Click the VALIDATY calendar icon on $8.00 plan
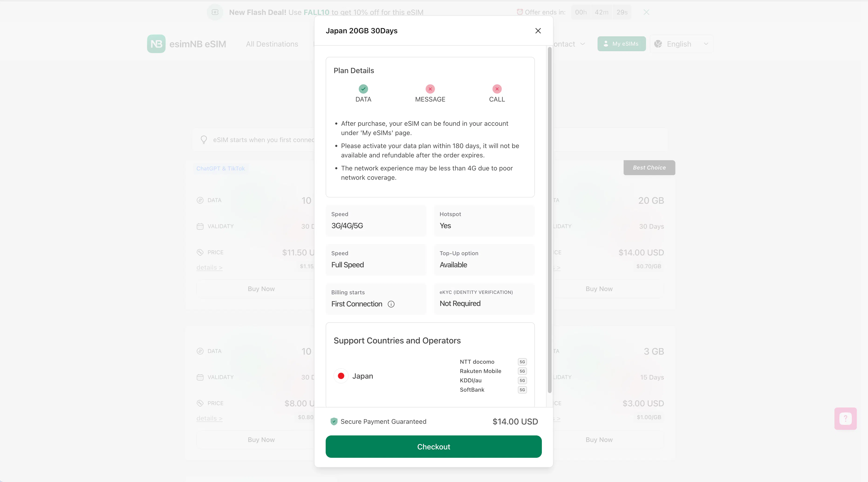 pos(200,377)
